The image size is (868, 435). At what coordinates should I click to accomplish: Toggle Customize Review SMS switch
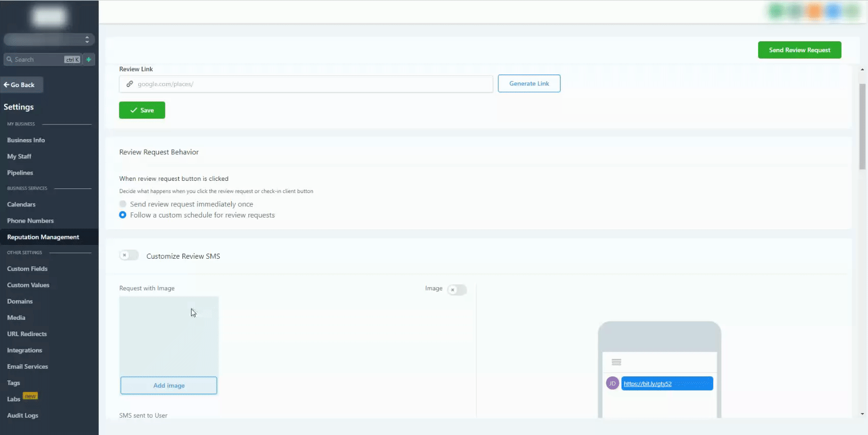[129, 255]
